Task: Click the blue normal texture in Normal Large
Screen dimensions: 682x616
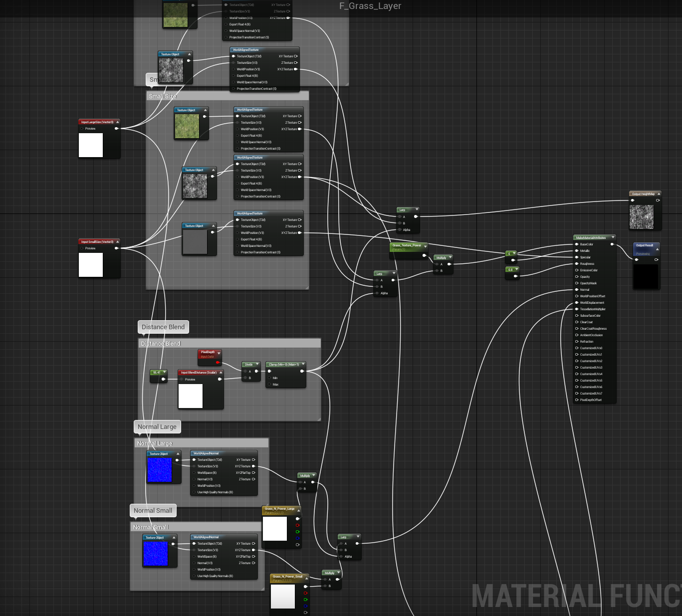Action: pyautogui.click(x=160, y=470)
